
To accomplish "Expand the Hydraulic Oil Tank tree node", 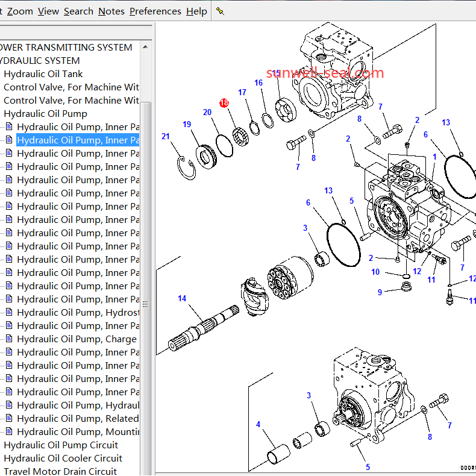I will (x=43, y=74).
